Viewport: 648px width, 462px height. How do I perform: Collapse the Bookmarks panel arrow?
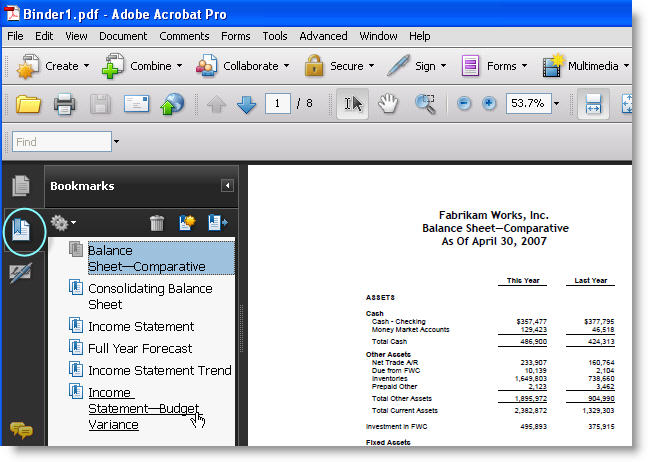click(227, 186)
